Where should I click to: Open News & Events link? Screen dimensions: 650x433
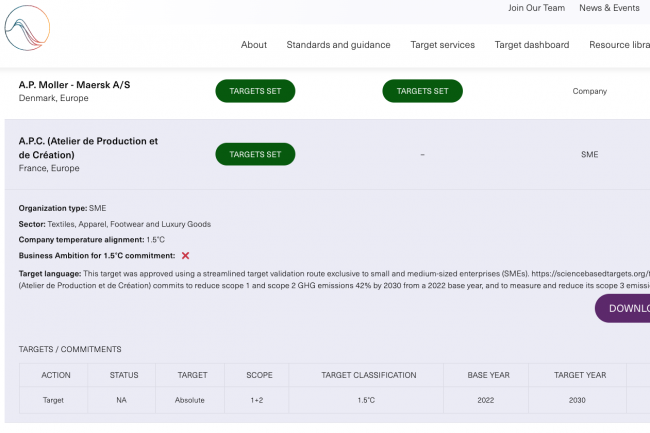(609, 8)
